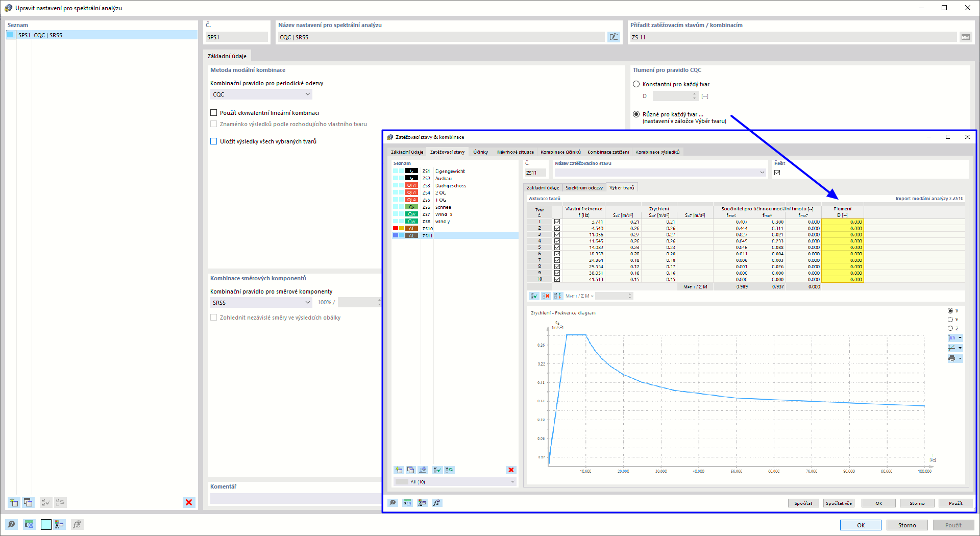Click the import load case icon in the inner dialog list toolbar
Viewport: 980px width, 536px height.
pyautogui.click(x=423, y=470)
